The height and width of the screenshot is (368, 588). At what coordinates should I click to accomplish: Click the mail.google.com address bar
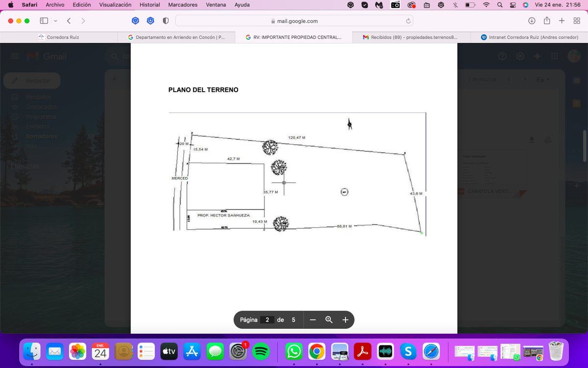pos(294,21)
